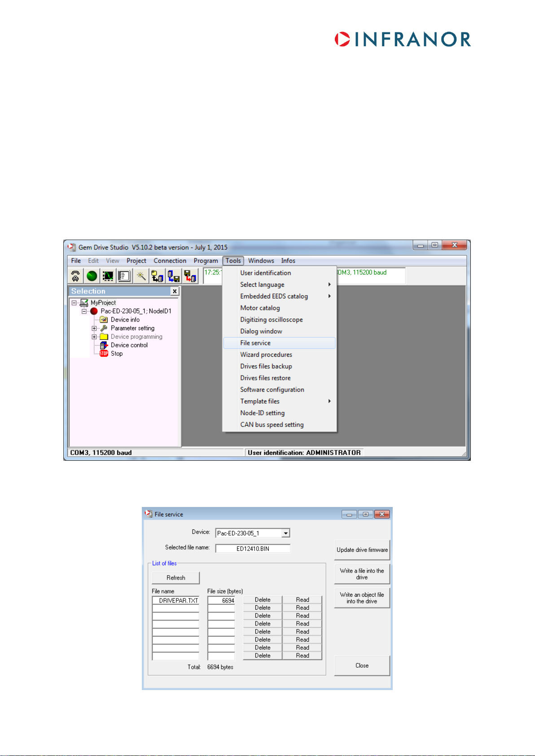Screen dimensions: 535x756
Task: Open the Windows menu
Action: 261,261
